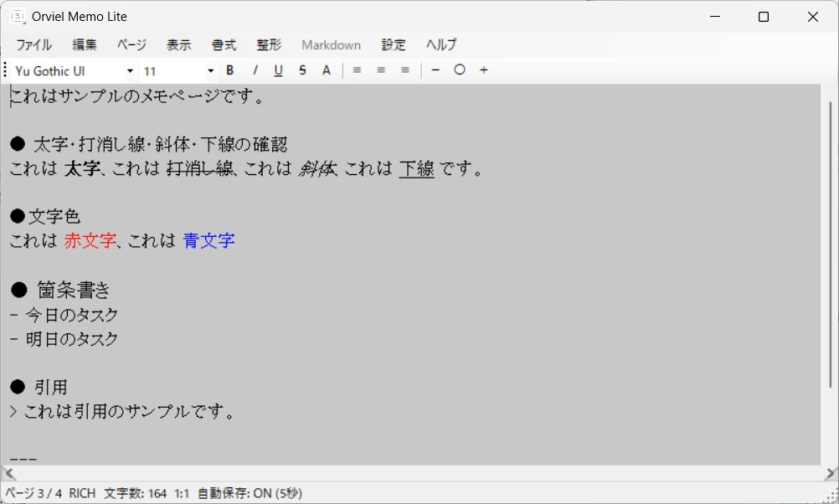Open the ヘルプ menu
This screenshot has height=504, width=839.
pos(441,45)
